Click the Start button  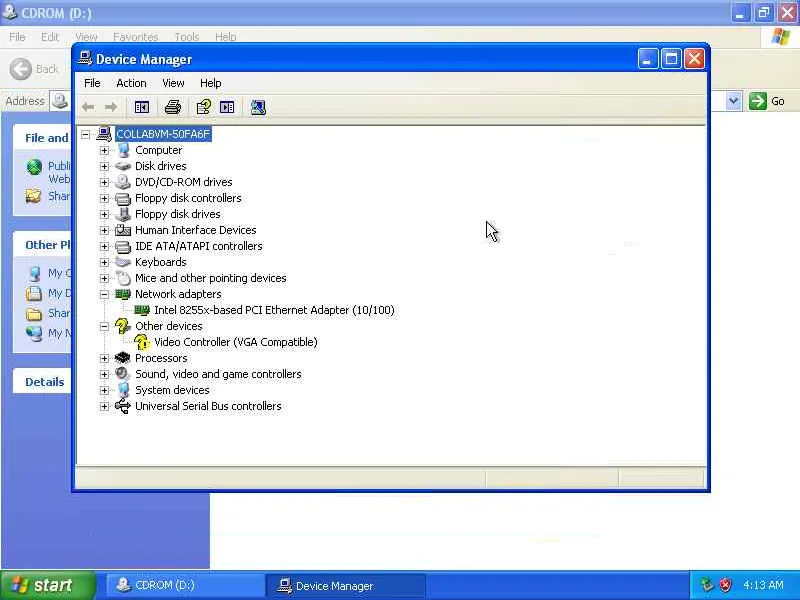click(47, 585)
